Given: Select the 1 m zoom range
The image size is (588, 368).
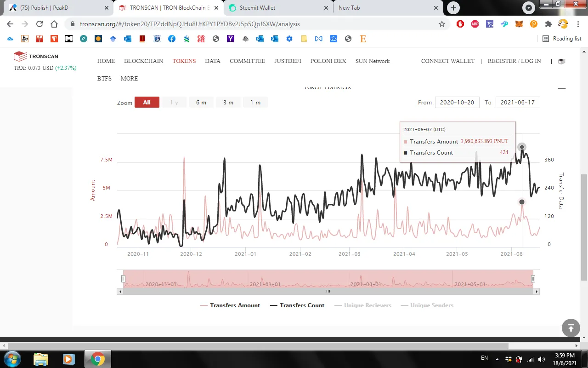Looking at the screenshot, I should tap(255, 102).
